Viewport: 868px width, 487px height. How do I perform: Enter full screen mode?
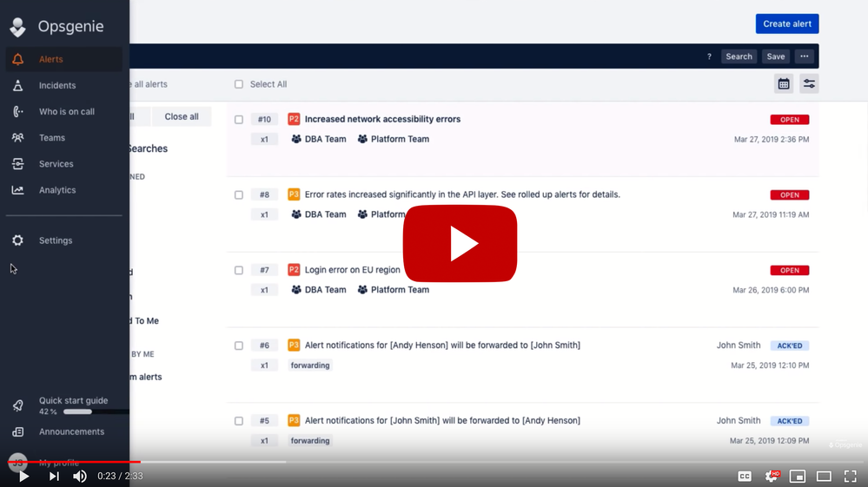(x=851, y=476)
